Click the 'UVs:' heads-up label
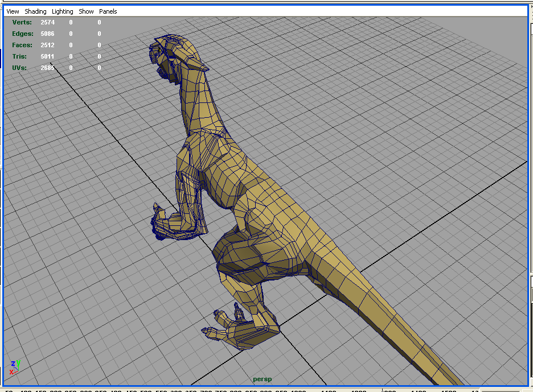Image resolution: width=533 pixels, height=392 pixels. point(19,68)
